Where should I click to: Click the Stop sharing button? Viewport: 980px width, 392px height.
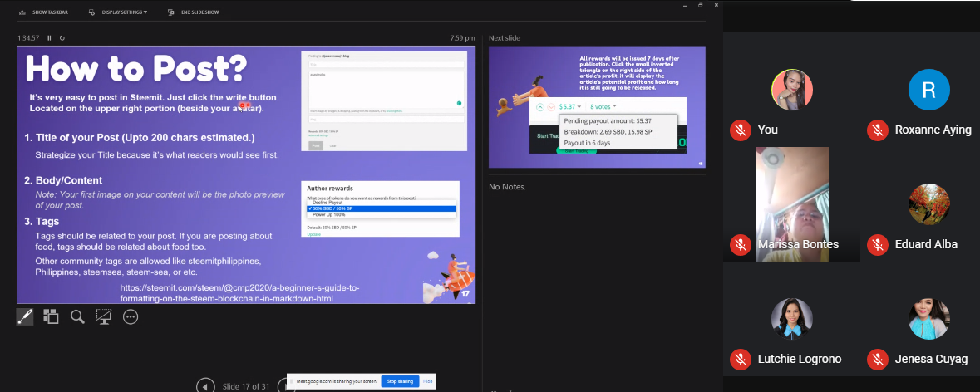pos(400,380)
